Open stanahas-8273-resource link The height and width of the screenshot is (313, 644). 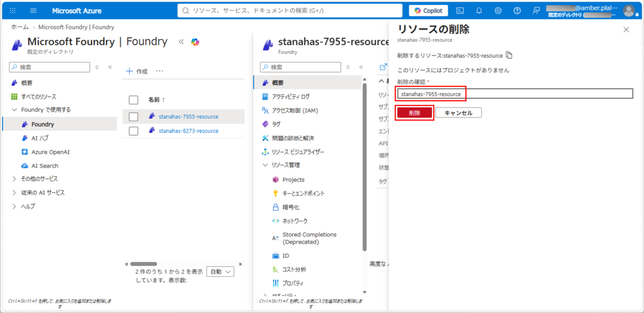[x=188, y=131]
